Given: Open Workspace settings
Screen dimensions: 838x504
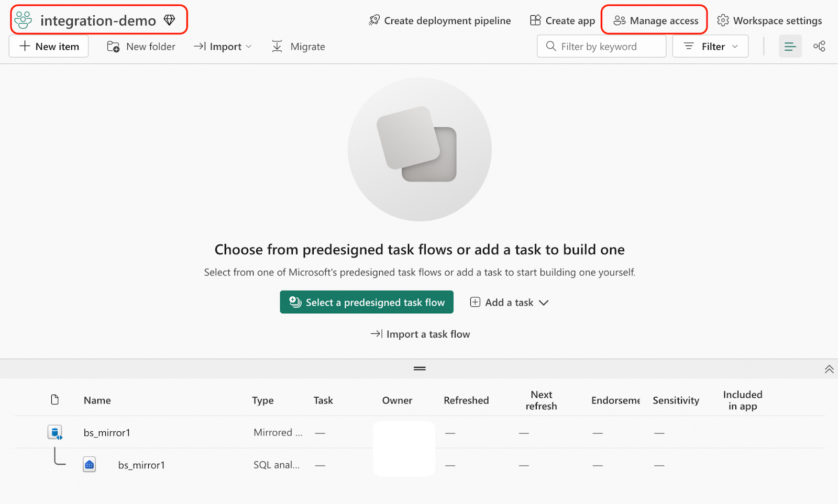Looking at the screenshot, I should click(x=769, y=20).
